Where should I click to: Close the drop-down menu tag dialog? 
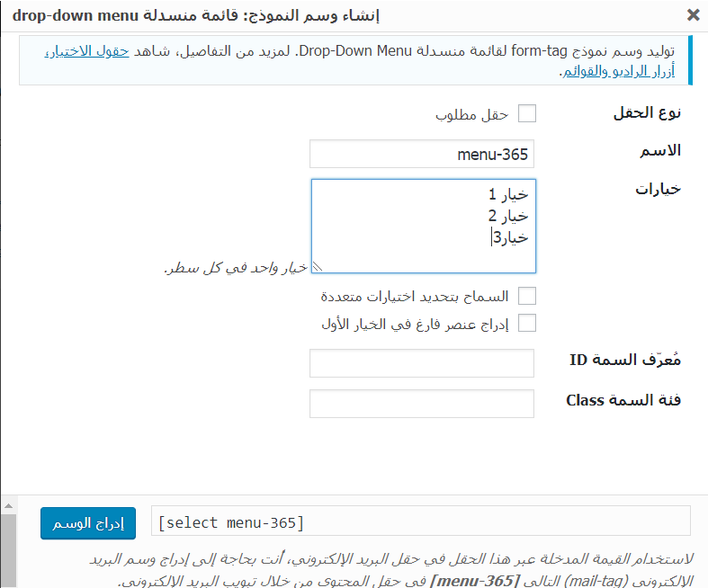(x=693, y=15)
